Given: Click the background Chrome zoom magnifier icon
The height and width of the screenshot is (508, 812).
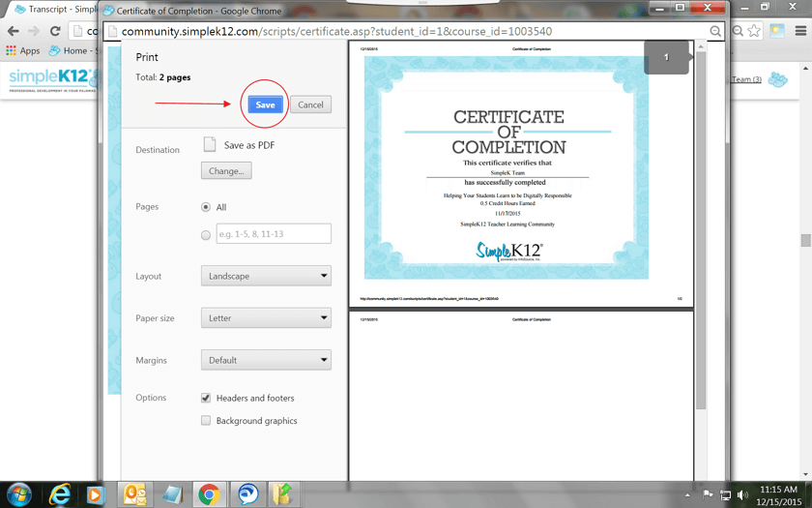Looking at the screenshot, I should pos(738,31).
